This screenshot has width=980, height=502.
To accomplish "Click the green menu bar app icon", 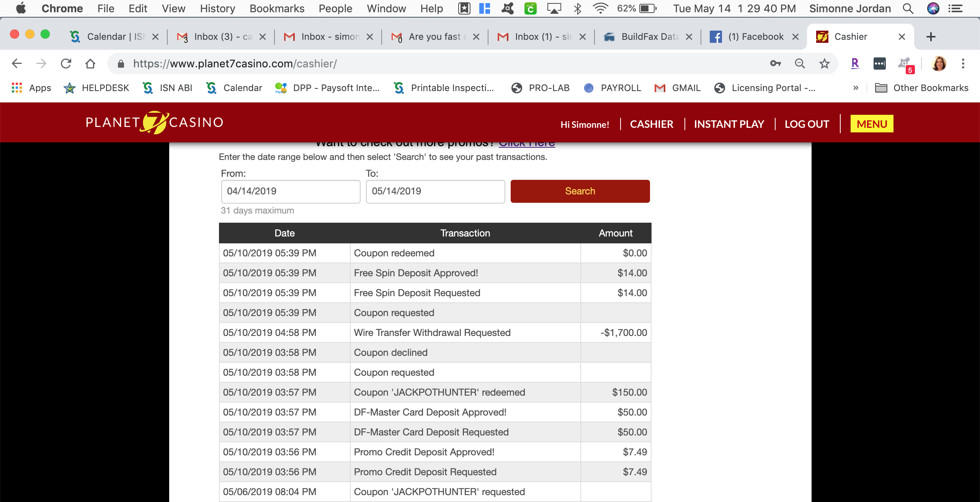I will click(x=530, y=8).
